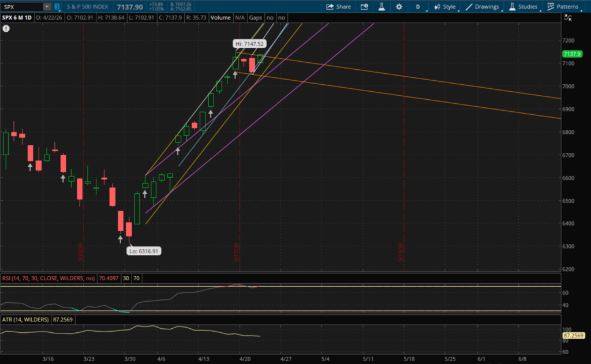The height and width of the screenshot is (364, 591).
Task: Open the Style menu
Action: 444,7
